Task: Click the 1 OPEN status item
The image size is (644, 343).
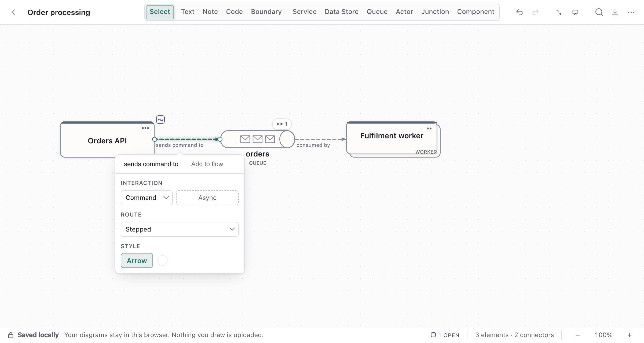Action: pos(445,335)
